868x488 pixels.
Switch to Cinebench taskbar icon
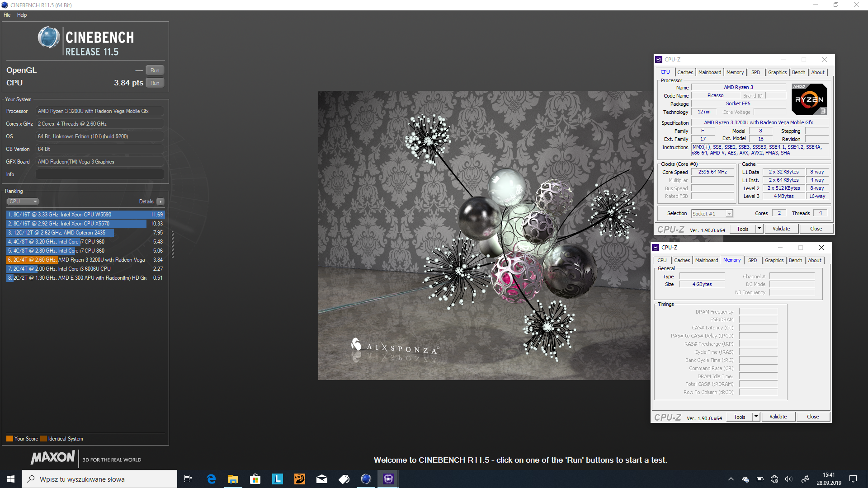[366, 479]
